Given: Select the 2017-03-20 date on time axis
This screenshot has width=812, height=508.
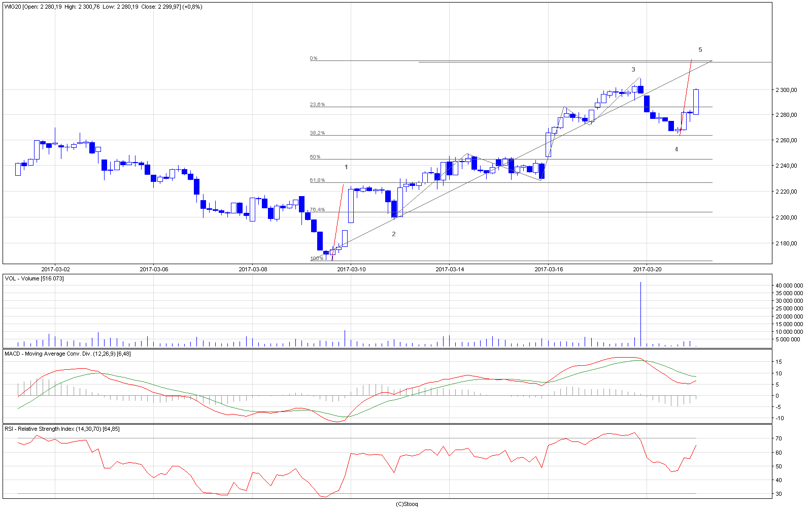Looking at the screenshot, I should (x=647, y=269).
